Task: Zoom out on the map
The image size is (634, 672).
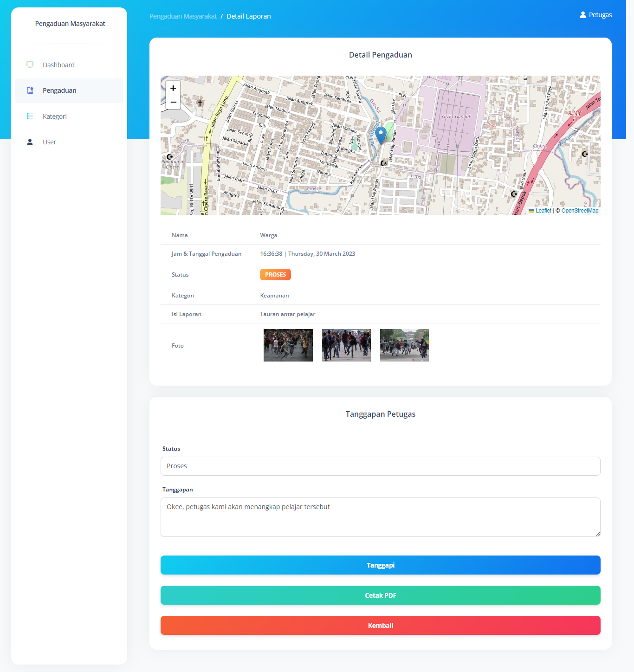Action: [173, 102]
